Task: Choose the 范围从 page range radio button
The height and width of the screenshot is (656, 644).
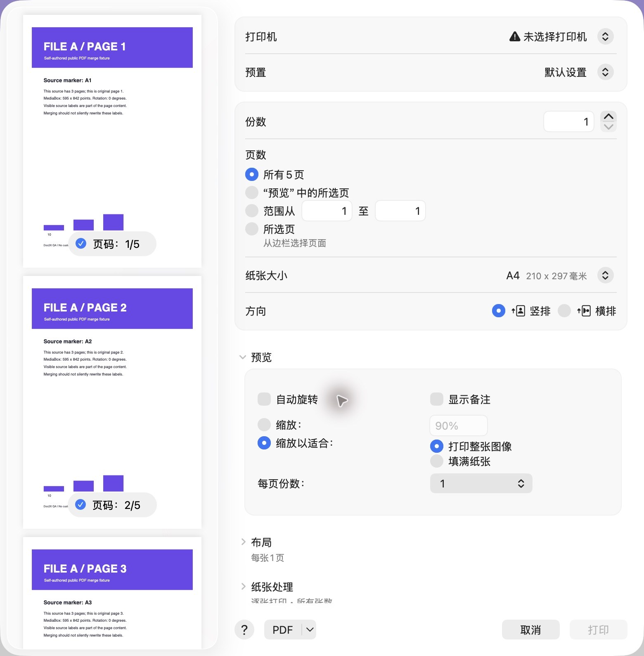Action: 252,211
